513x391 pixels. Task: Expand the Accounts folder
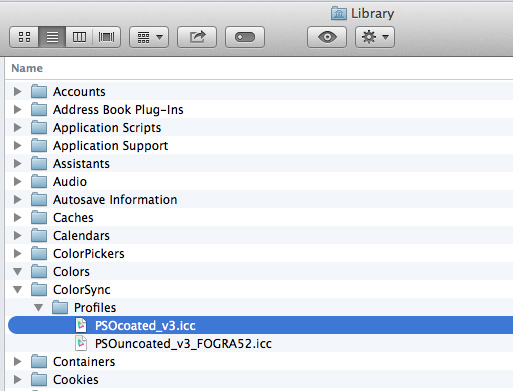(x=18, y=91)
